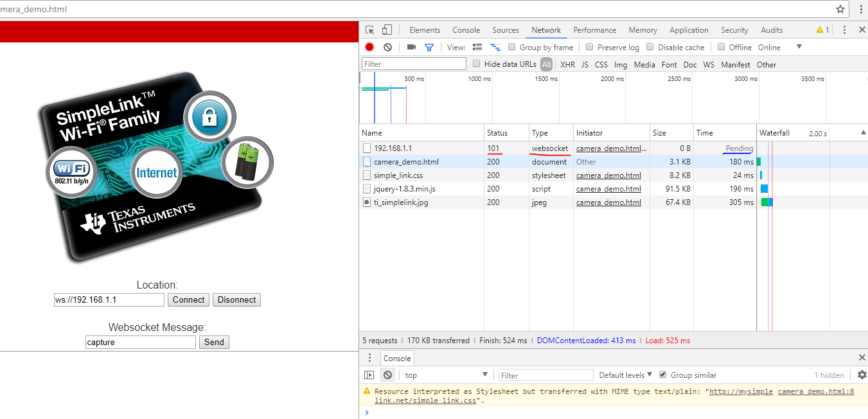Open the Memory tab

coord(643,30)
